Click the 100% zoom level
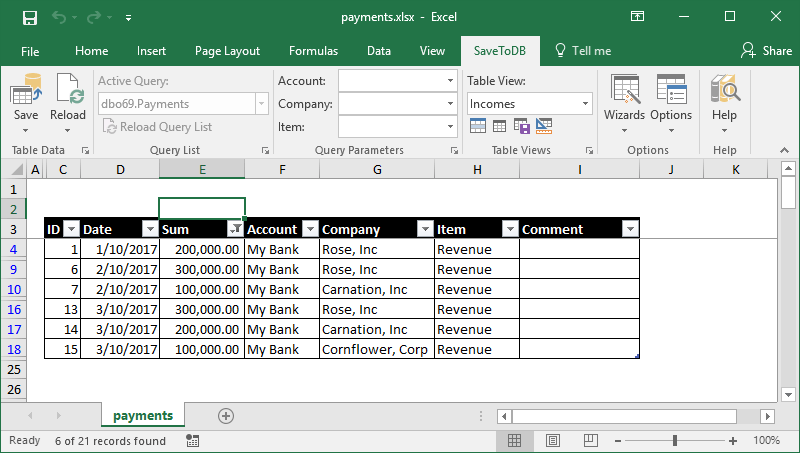 coord(766,440)
